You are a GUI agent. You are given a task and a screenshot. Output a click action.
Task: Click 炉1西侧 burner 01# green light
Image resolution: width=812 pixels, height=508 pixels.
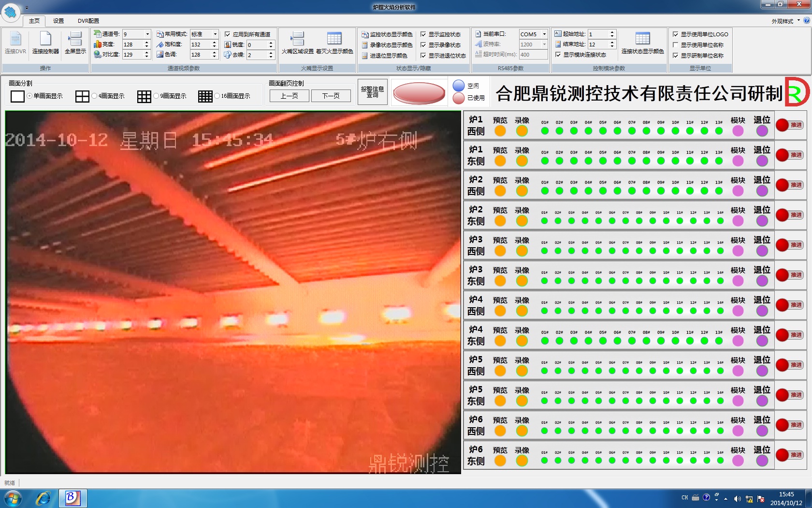545,131
